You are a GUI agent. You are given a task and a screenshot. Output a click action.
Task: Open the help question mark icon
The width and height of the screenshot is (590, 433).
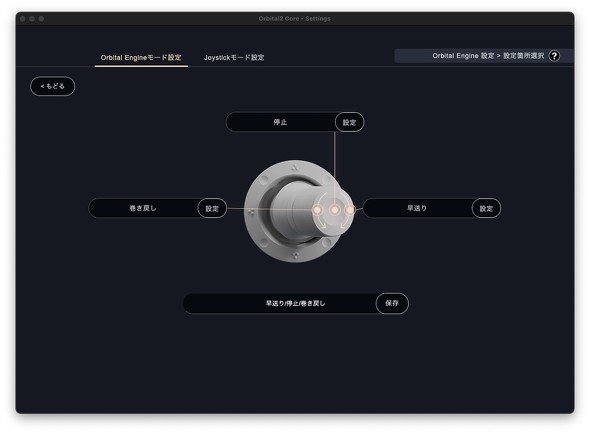554,56
